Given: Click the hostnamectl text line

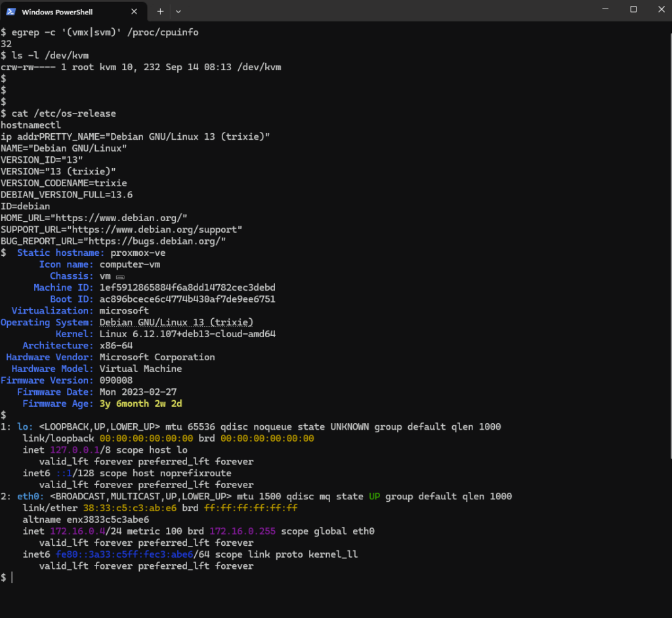Looking at the screenshot, I should point(31,125).
